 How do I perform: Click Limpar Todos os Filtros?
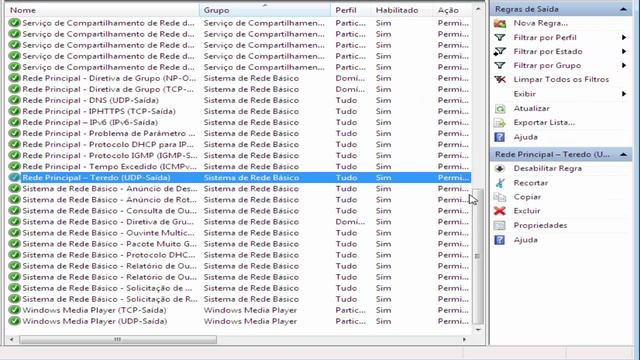coord(561,80)
